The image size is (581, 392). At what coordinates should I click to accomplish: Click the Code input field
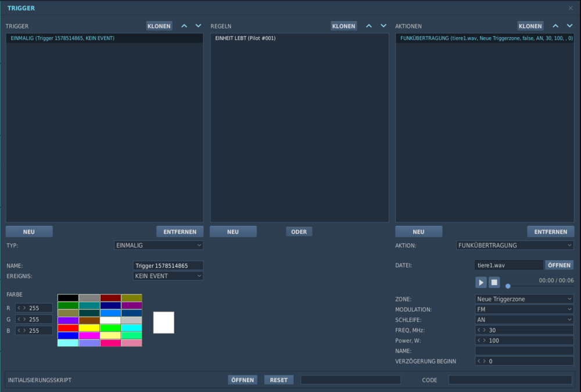click(510, 380)
